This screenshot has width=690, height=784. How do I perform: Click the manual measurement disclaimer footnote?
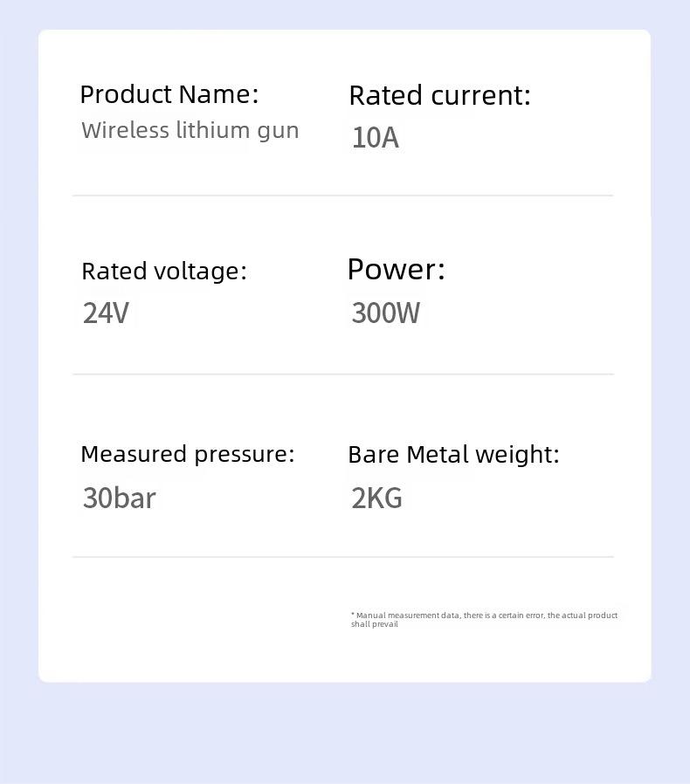(485, 620)
